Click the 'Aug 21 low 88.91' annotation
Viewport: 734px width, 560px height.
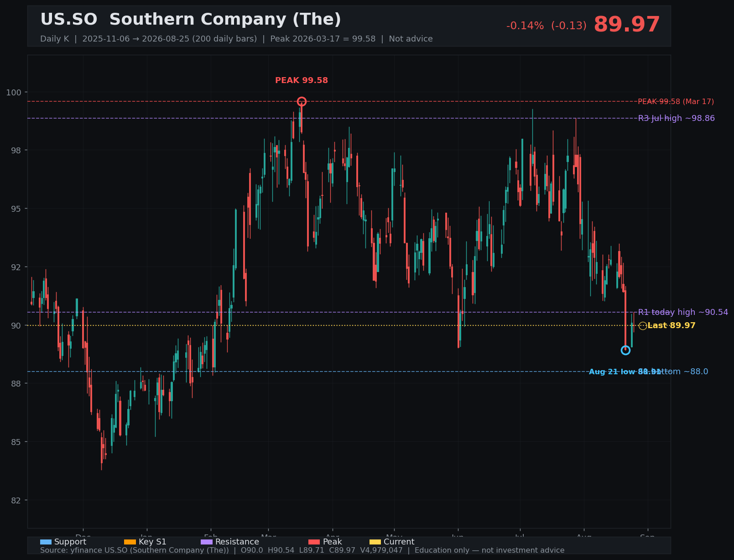(x=625, y=372)
